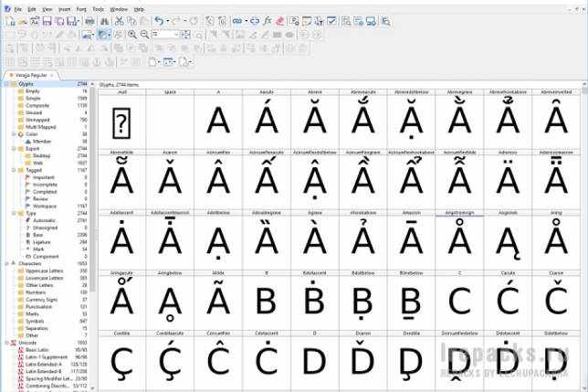Select the plain D glyph cell
This screenshot has width=588, height=392.
[315, 361]
